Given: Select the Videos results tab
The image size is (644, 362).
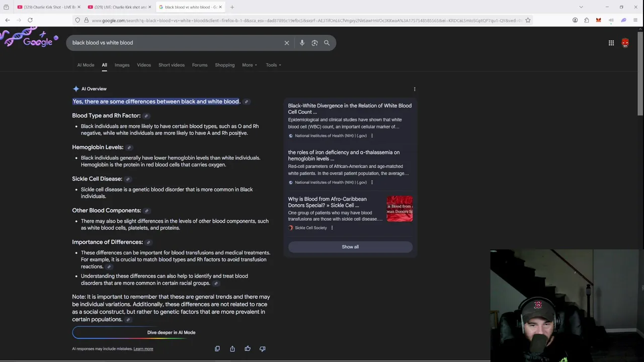Looking at the screenshot, I should tap(144, 65).
